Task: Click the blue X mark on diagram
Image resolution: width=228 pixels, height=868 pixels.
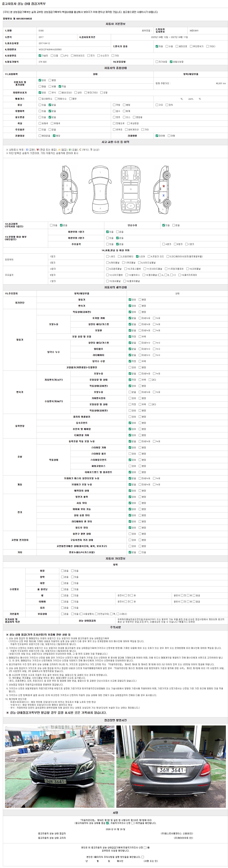Action: (164, 195)
